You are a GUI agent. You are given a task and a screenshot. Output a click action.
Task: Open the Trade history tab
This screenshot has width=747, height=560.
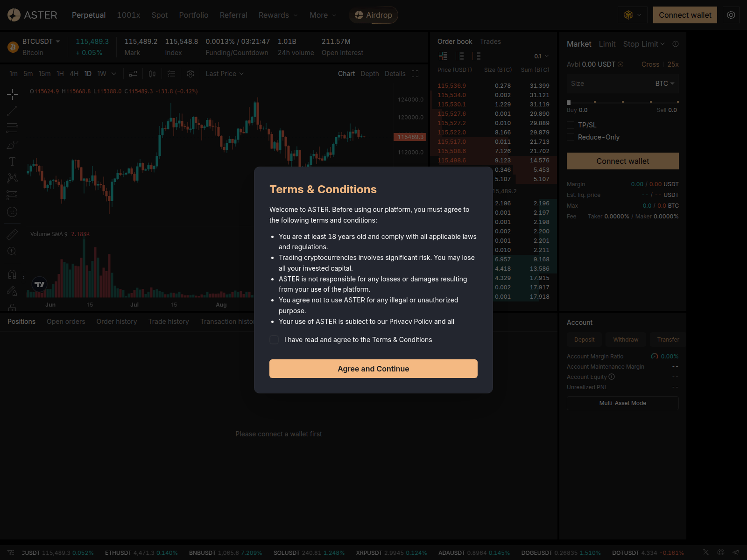point(169,322)
